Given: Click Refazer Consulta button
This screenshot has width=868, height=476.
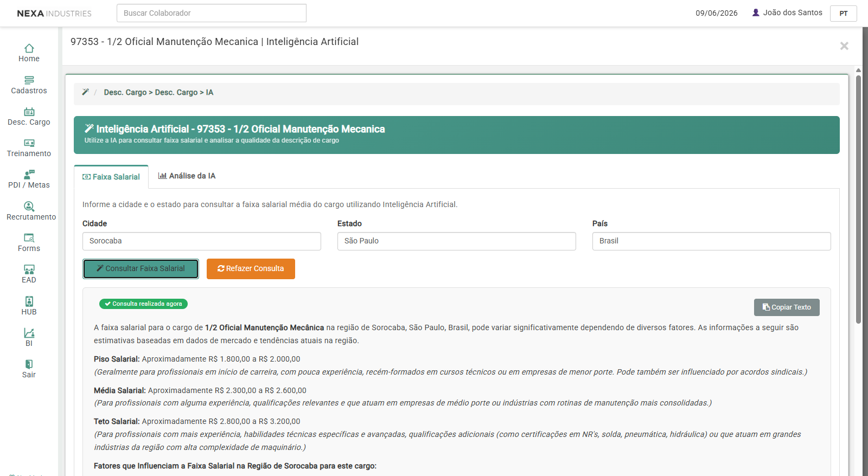Looking at the screenshot, I should [251, 269].
